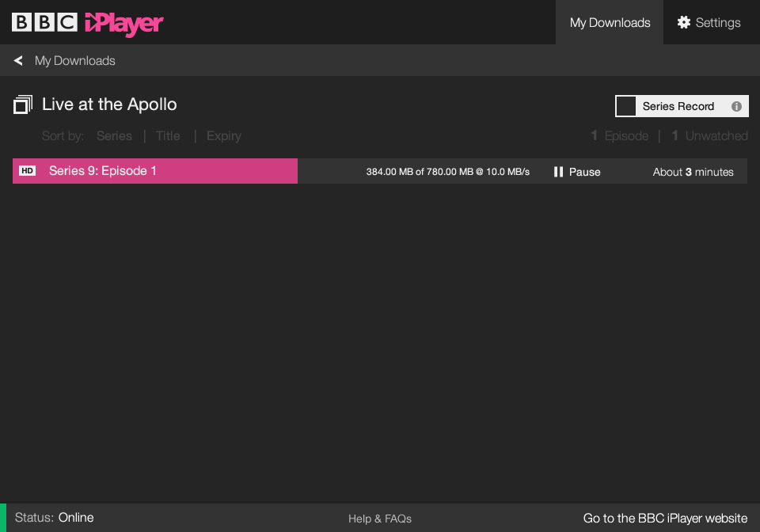760x532 pixels.
Task: Select Series 9: Episode 1 row
Action: coord(380,171)
